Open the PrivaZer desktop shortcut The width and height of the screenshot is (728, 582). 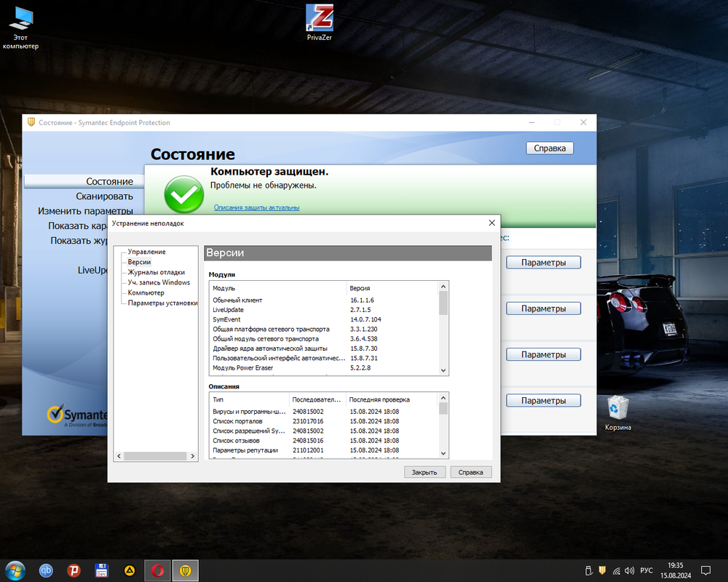(x=320, y=23)
